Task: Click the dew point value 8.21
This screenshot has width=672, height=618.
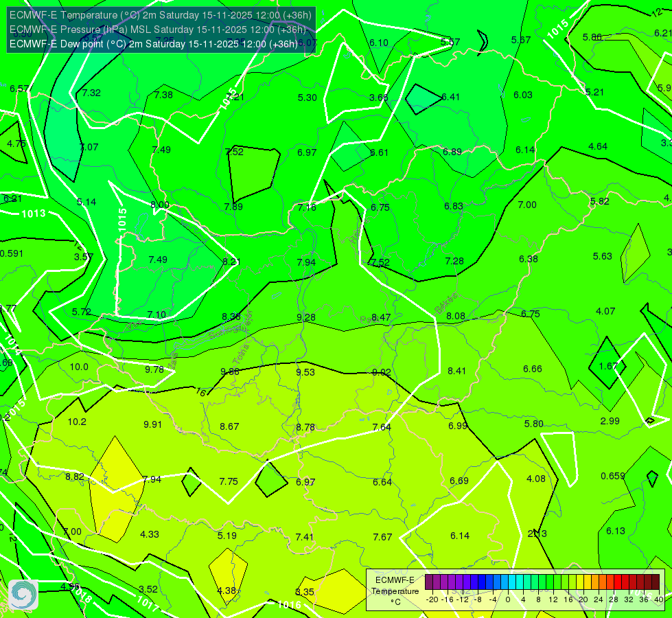Action: pos(231,262)
